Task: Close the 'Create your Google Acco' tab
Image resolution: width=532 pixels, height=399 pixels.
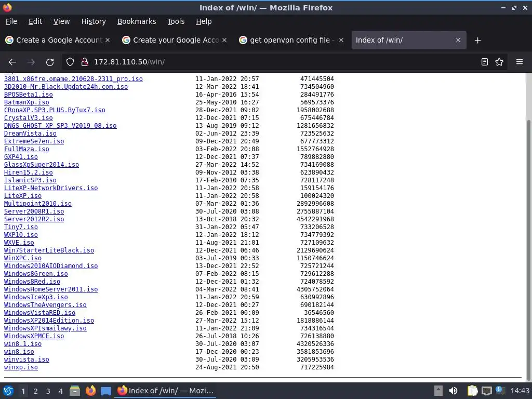Action: (x=224, y=40)
